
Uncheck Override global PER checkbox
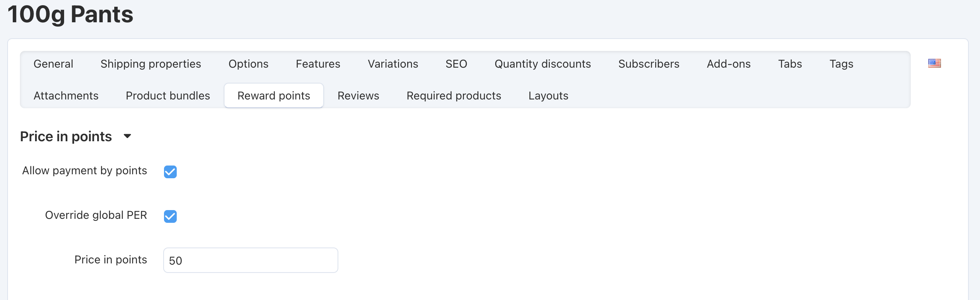[x=170, y=216]
